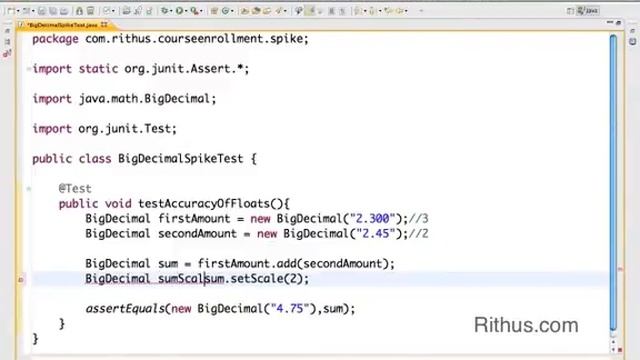Screen dimensions: 640x360
Task: Open the Search dropdown arrow
Action: [x=285, y=11]
